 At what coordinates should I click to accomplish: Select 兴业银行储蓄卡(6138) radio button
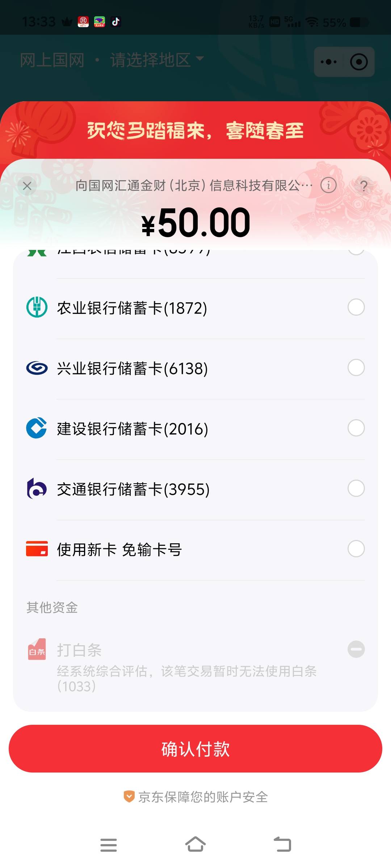(x=356, y=368)
